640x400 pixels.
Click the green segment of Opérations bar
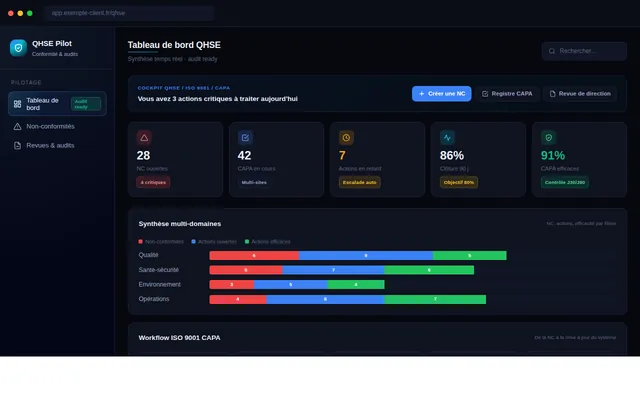(435, 299)
